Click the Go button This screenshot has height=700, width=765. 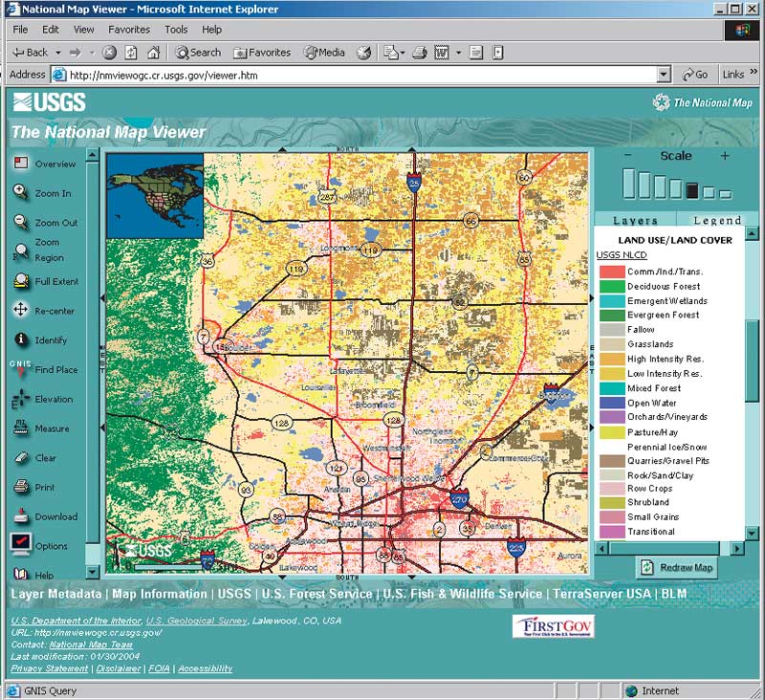[x=695, y=75]
